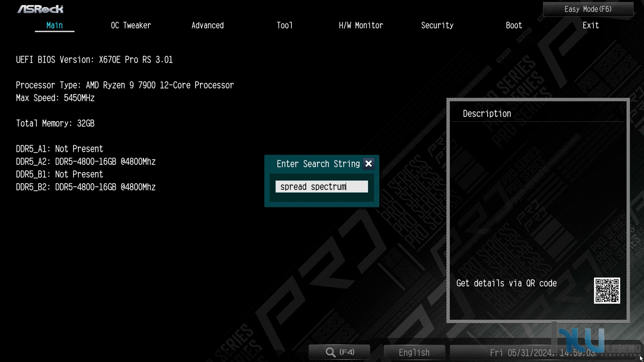The width and height of the screenshot is (644, 362).
Task: Open search via magnifier F4 button
Action: point(340,352)
